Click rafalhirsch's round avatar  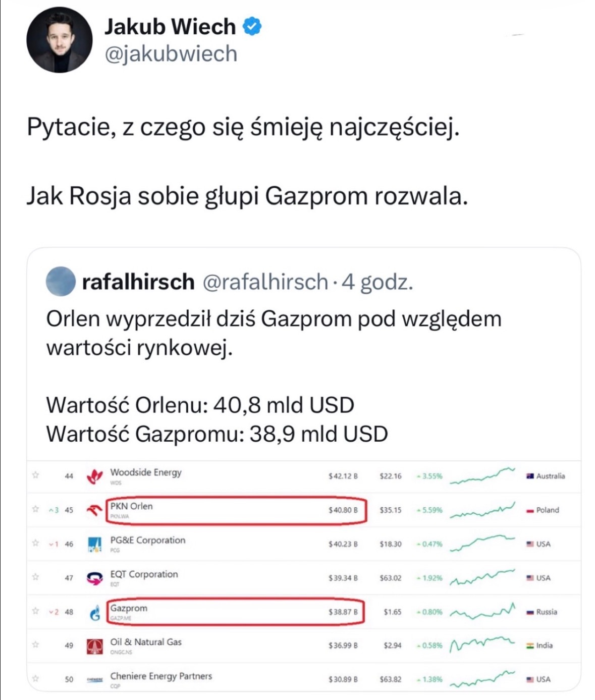[61, 281]
